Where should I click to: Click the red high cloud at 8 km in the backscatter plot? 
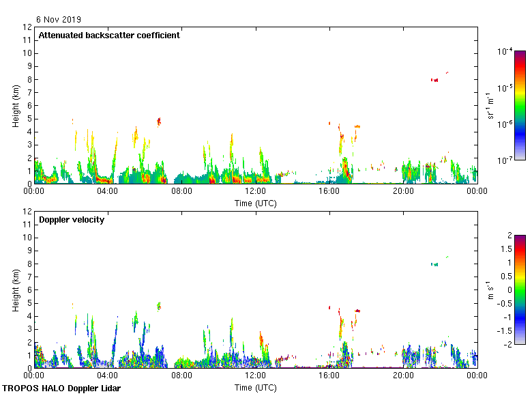pos(434,80)
